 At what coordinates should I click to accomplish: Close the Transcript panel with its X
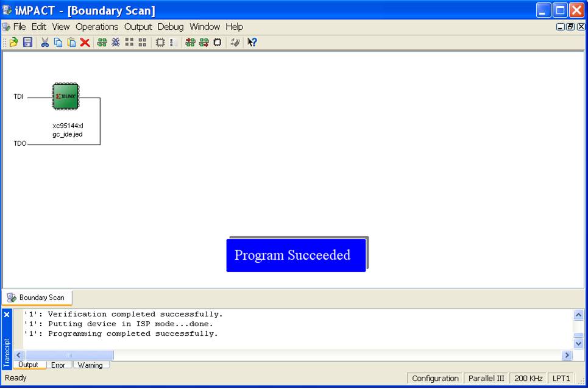click(7, 315)
